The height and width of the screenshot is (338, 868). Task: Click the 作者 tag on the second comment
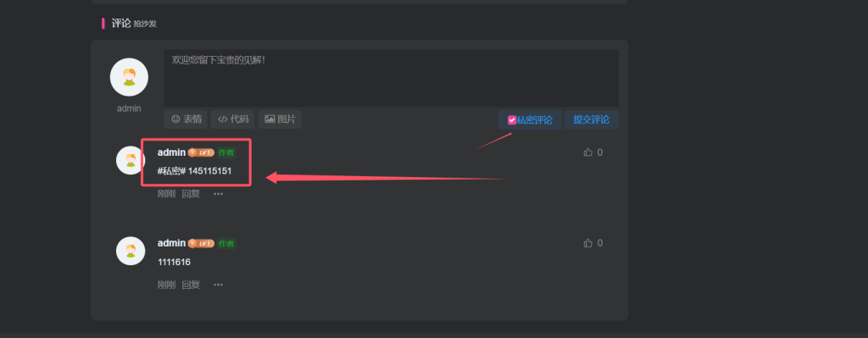point(225,243)
